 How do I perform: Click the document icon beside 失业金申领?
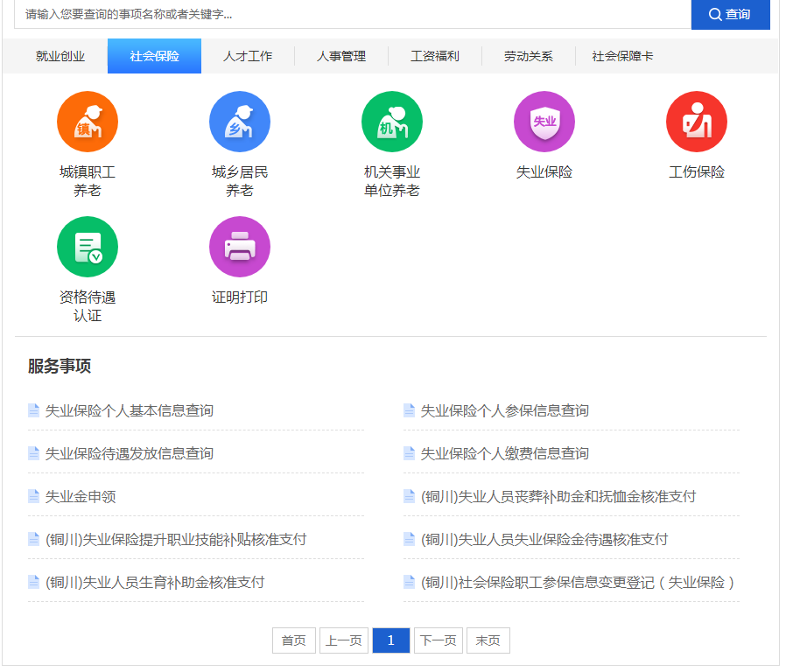coord(34,496)
